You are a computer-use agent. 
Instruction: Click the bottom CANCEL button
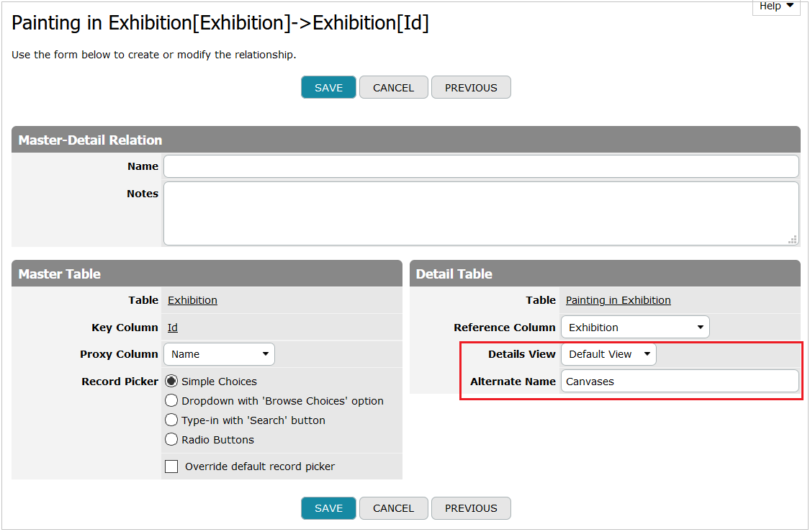[x=394, y=508]
